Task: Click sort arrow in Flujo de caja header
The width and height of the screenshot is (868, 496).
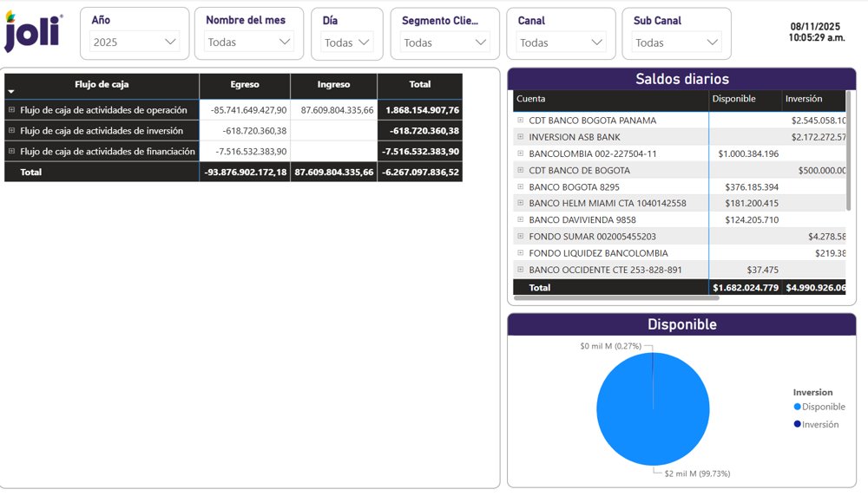Action: pyautogui.click(x=11, y=91)
